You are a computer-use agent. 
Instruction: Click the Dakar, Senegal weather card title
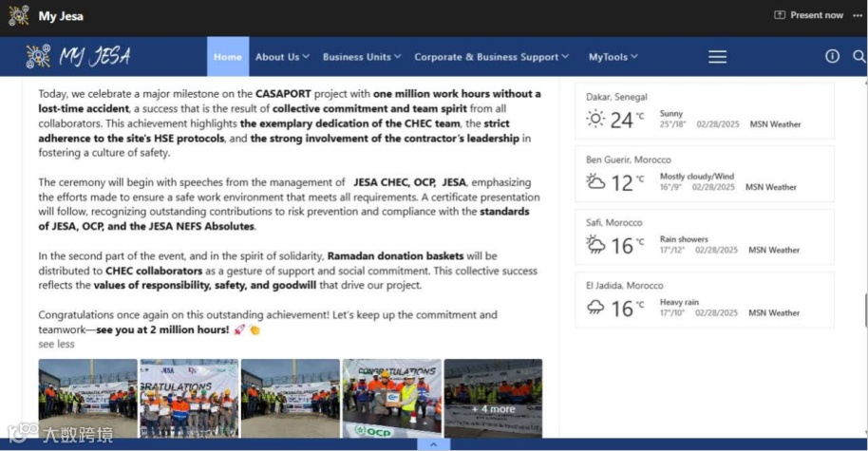coord(616,97)
